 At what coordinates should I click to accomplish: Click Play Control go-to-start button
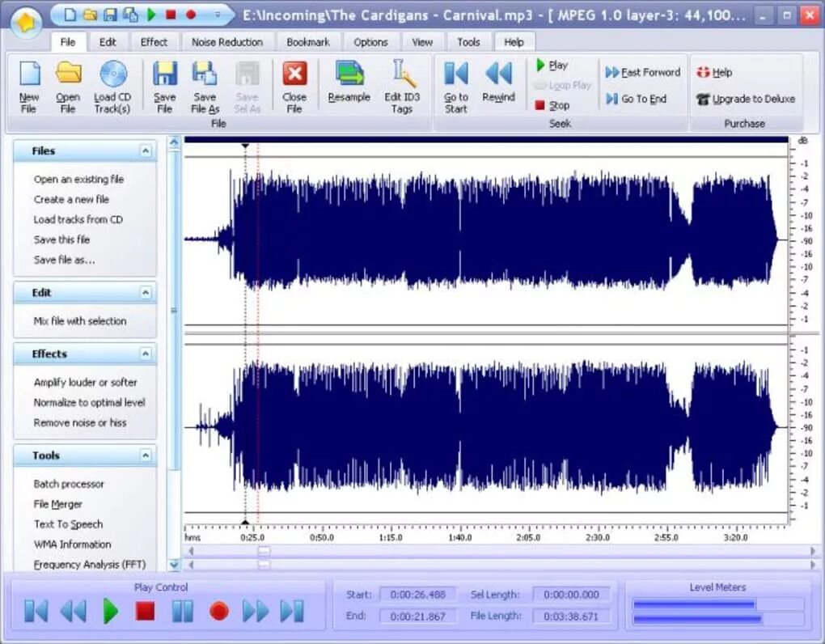(x=36, y=612)
